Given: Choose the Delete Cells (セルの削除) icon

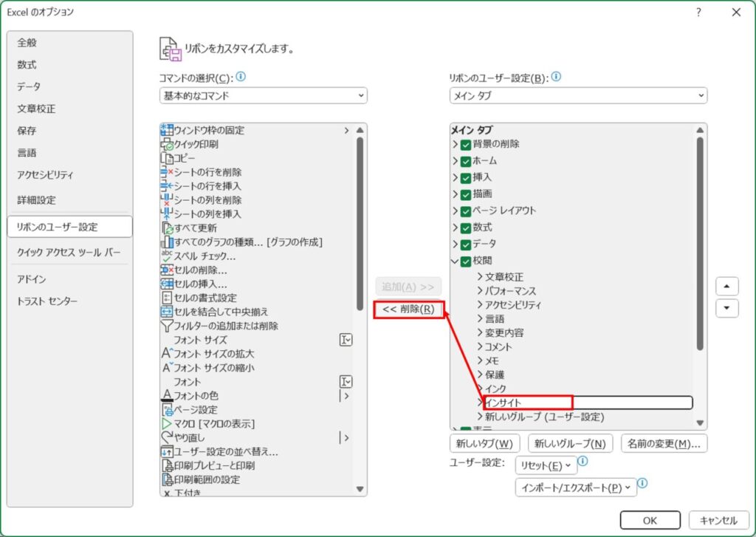Looking at the screenshot, I should coord(167,270).
